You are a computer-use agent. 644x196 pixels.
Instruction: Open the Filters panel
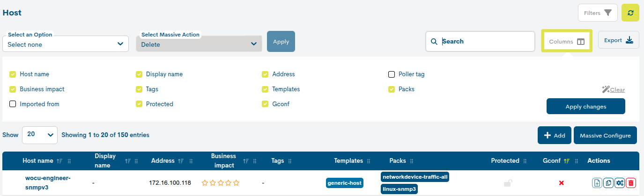click(598, 13)
